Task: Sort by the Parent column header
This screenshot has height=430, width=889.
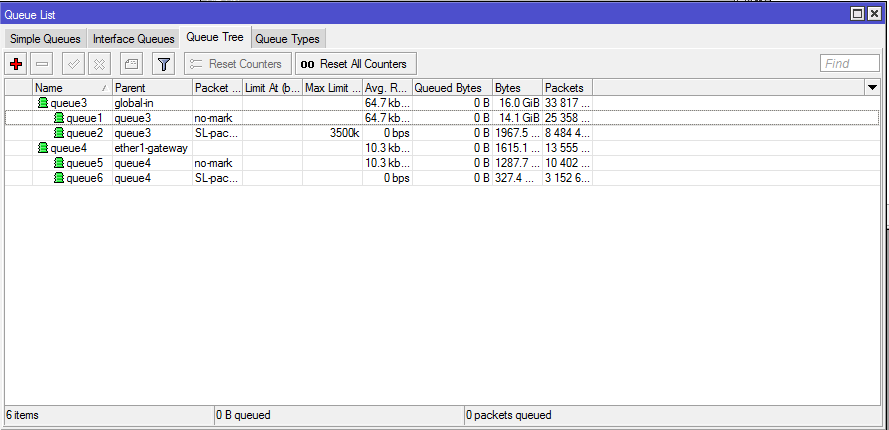Action: click(x=152, y=88)
